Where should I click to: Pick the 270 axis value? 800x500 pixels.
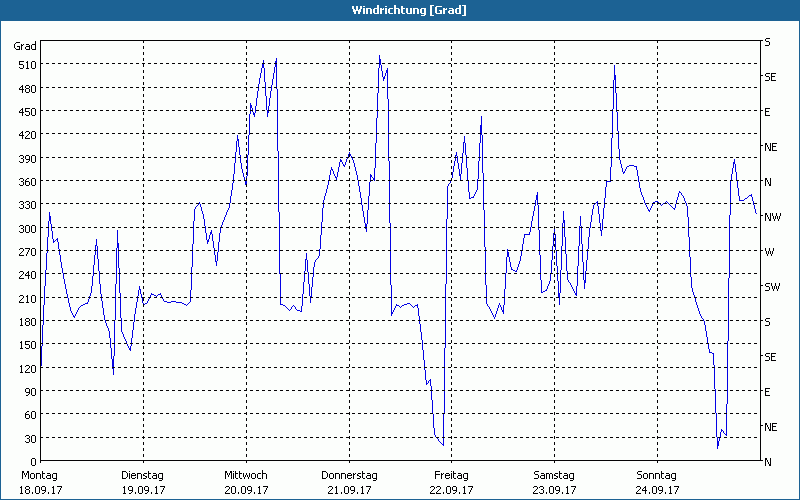pyautogui.click(x=28, y=252)
